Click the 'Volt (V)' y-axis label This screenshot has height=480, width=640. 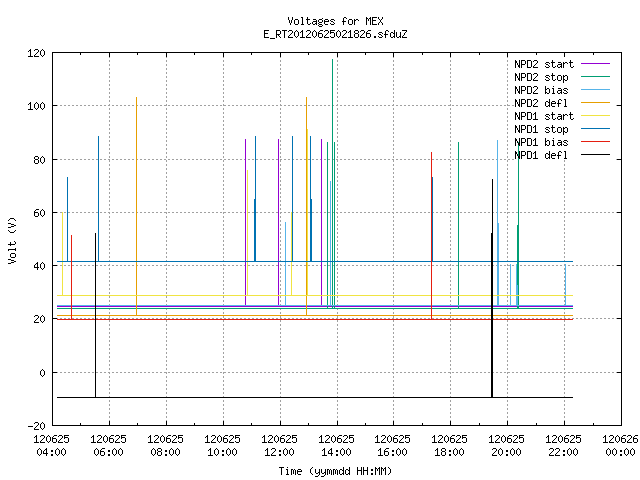tap(13, 241)
